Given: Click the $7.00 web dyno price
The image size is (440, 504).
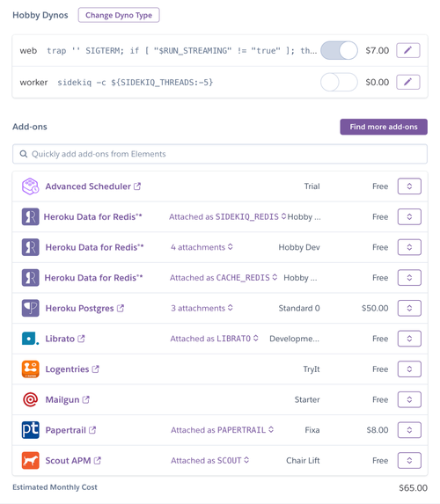Looking at the screenshot, I should [x=378, y=50].
